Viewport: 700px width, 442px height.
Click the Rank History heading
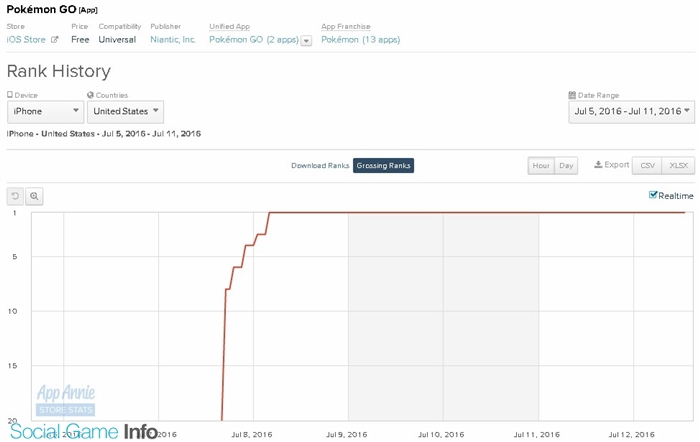59,71
